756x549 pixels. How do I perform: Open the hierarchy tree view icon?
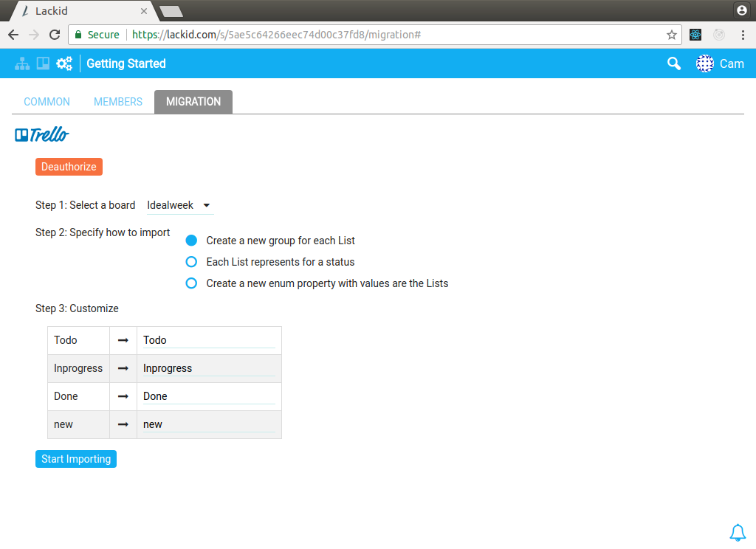pos(22,63)
